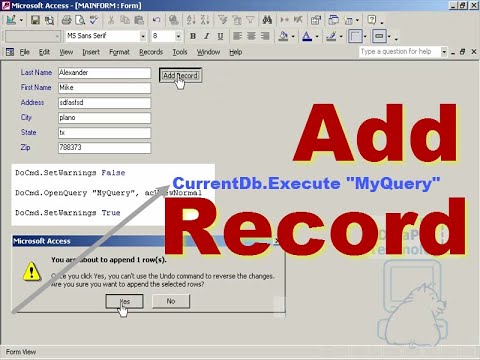The height and width of the screenshot is (360, 480).
Task: Sort records descending Z to A
Action: point(205,20)
